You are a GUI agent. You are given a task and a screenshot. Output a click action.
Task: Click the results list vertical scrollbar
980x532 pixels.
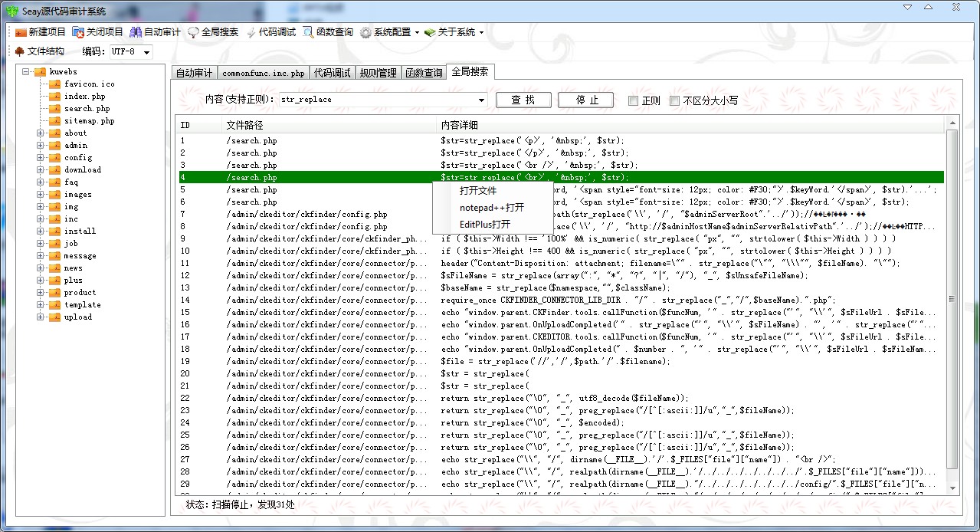952,299
